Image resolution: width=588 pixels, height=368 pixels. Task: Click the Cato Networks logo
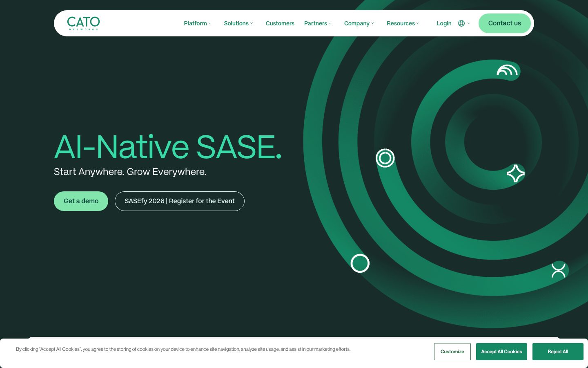[83, 23]
